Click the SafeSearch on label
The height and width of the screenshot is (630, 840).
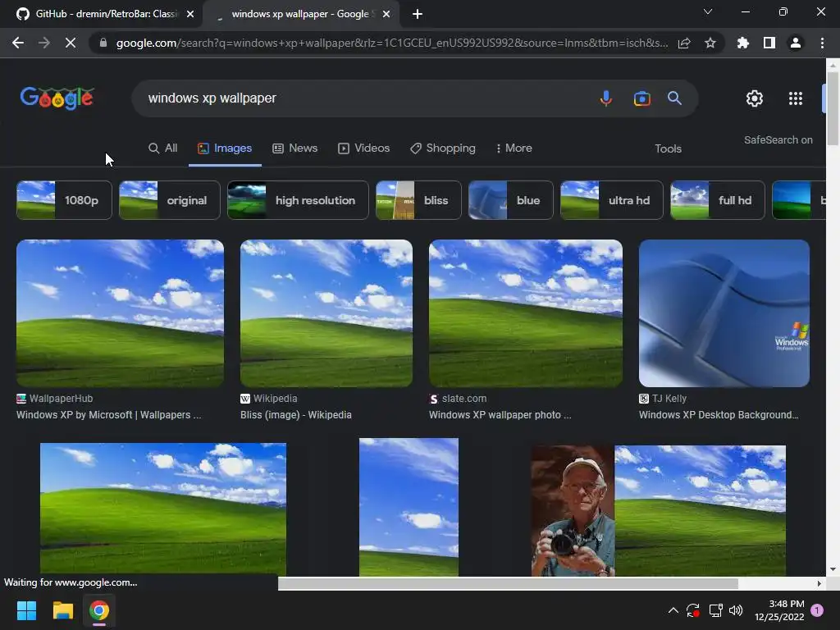[x=778, y=139]
